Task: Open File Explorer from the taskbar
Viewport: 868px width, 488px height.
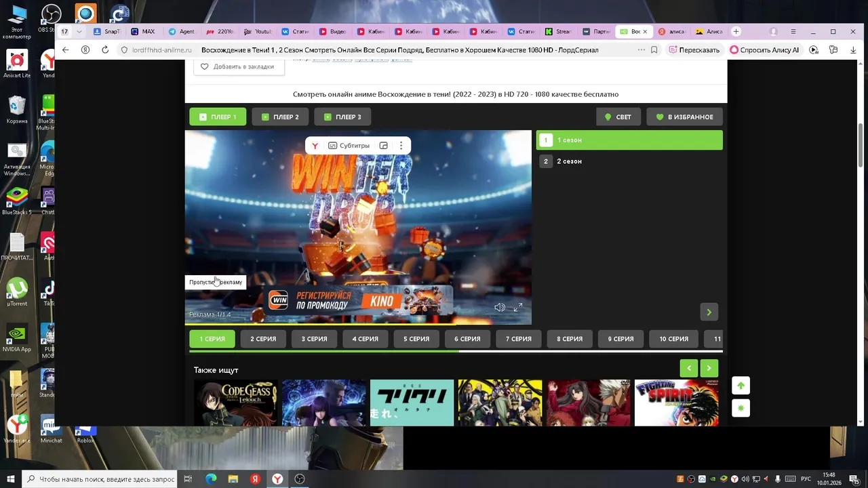Action: tap(233, 479)
